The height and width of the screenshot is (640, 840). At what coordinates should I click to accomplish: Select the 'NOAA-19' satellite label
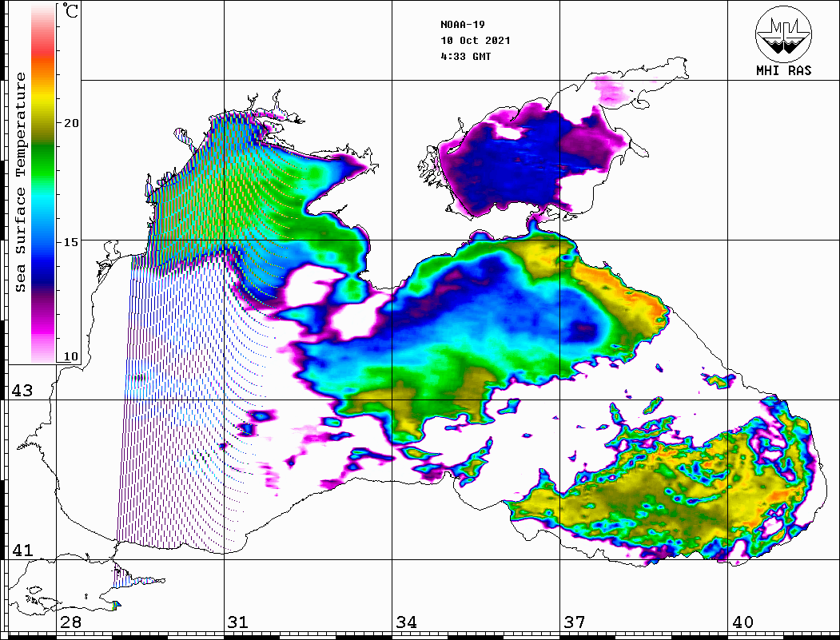pos(463,25)
